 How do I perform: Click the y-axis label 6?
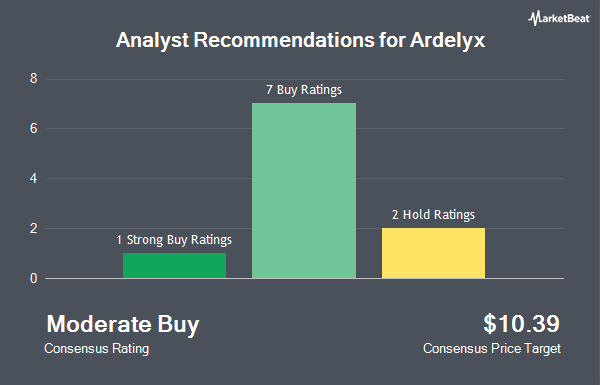click(34, 129)
